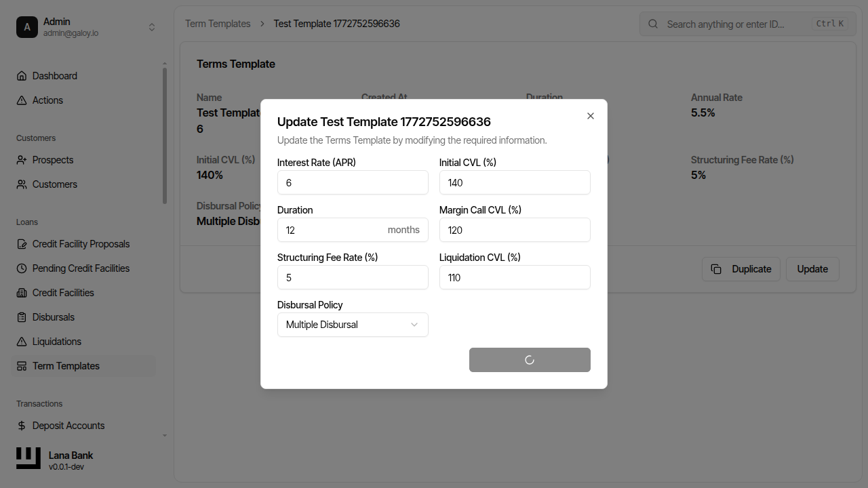Open Liquidations in the sidebar

pos(57,342)
